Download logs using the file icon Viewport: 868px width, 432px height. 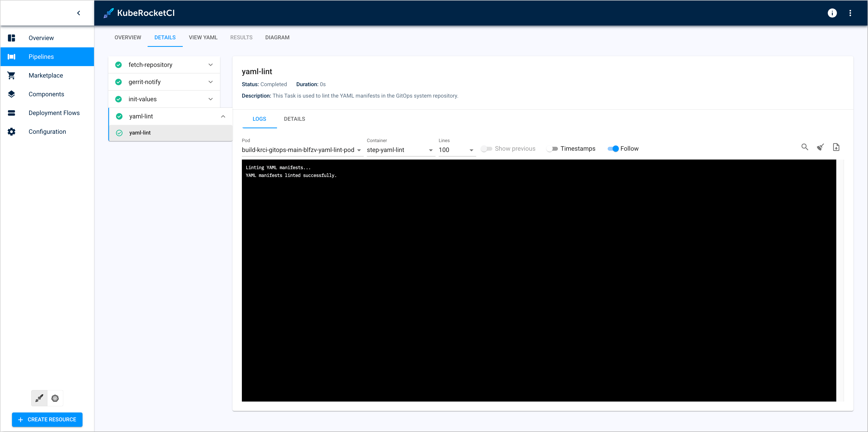[x=836, y=147]
